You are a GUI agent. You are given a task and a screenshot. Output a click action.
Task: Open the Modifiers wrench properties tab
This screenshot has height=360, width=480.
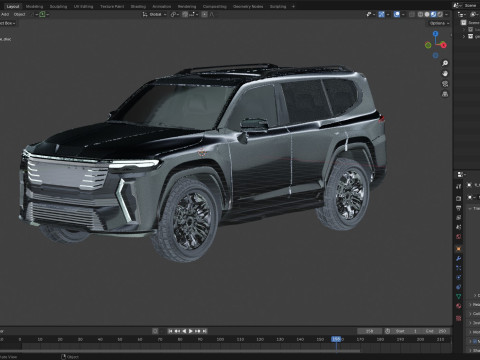459,258
